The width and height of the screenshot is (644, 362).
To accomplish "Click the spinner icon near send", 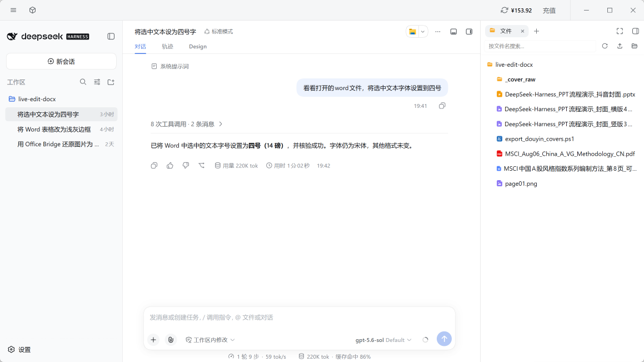I will 425,340.
